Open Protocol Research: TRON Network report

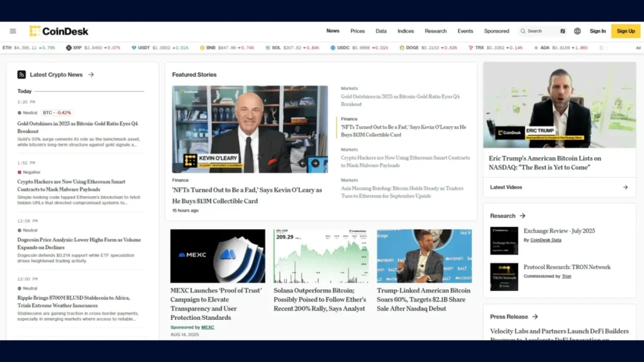coord(567,267)
